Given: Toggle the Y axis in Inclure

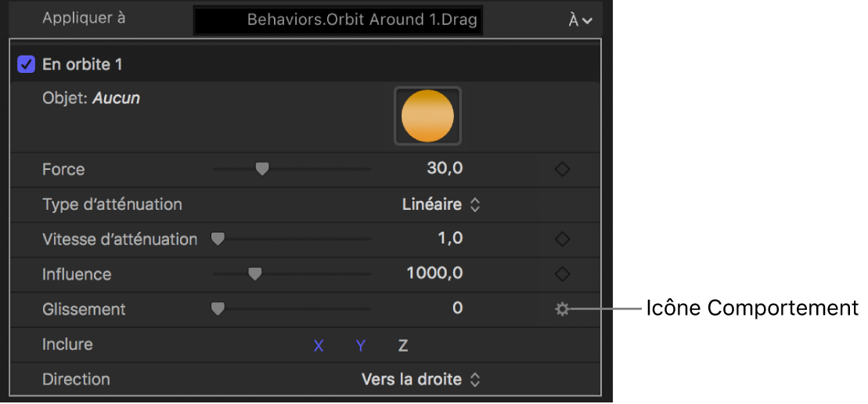Looking at the screenshot, I should (x=361, y=346).
